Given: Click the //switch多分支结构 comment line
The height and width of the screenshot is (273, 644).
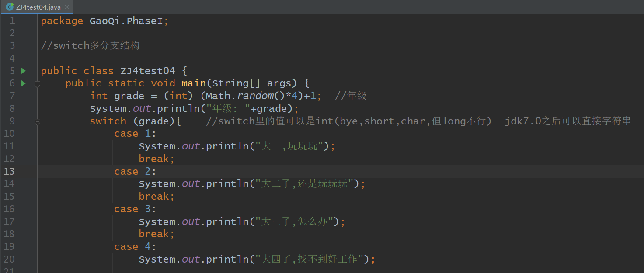Looking at the screenshot, I should point(90,45).
